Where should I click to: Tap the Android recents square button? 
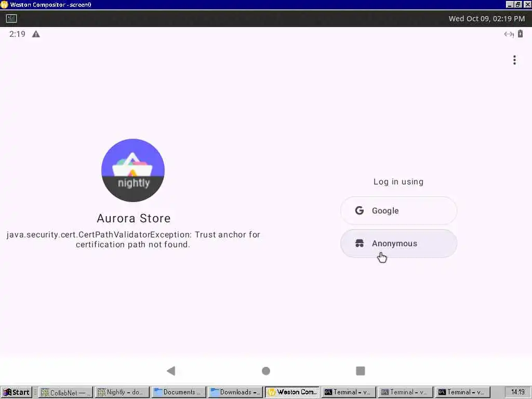click(361, 371)
